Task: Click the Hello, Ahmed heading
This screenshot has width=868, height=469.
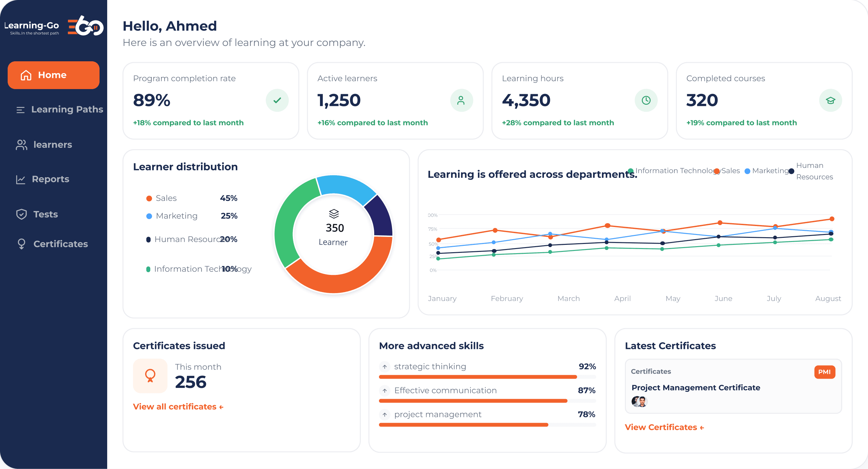Action: coord(169,26)
